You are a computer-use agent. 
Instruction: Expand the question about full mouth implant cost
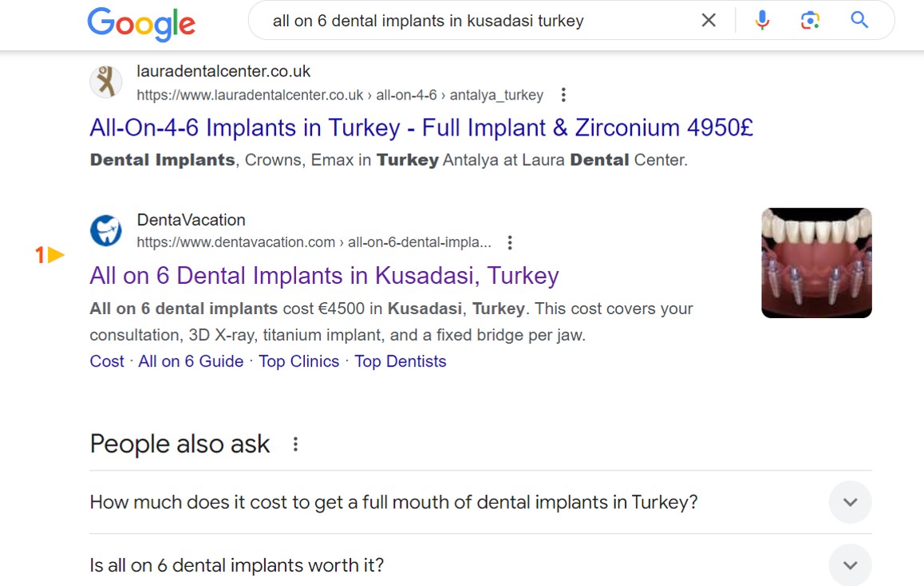click(850, 501)
